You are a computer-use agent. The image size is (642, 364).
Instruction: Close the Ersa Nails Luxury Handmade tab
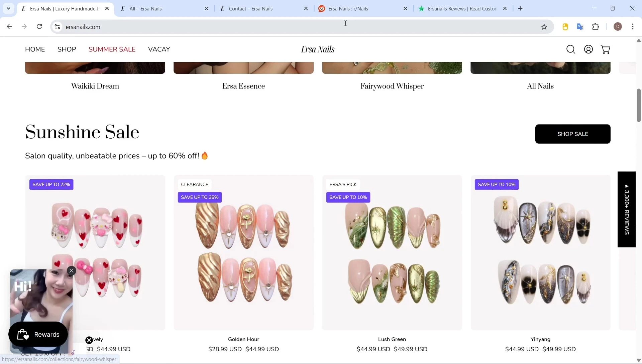[107, 9]
